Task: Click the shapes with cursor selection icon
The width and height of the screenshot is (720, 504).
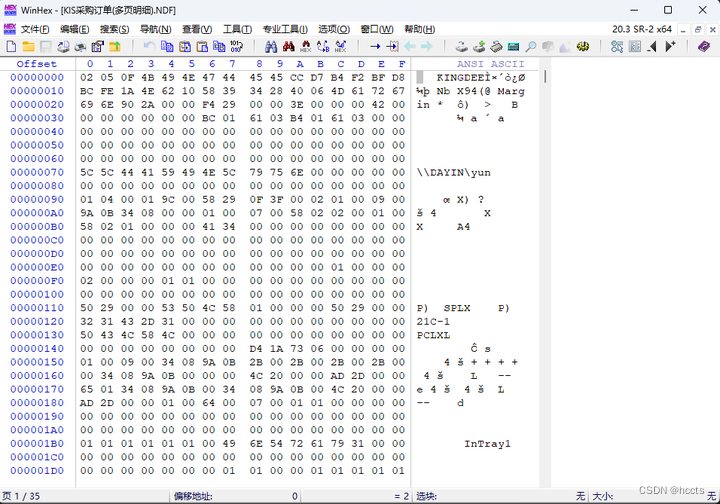Action: 617,46
